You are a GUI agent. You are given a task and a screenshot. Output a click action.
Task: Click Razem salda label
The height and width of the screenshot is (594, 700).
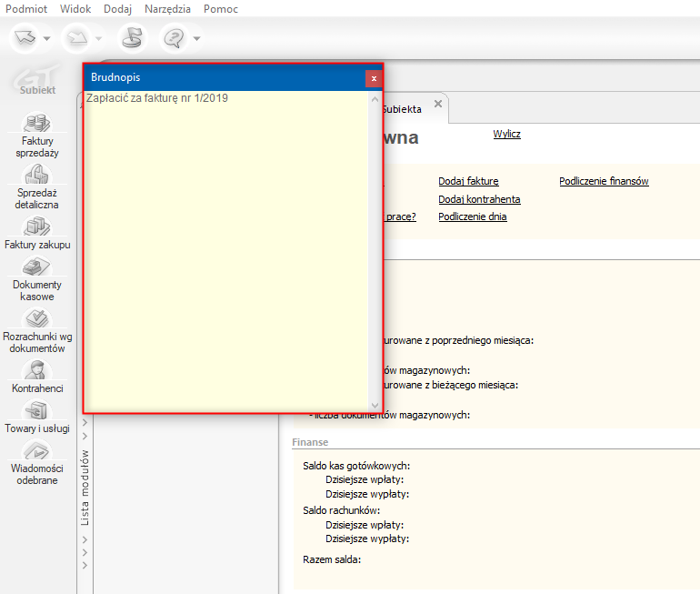click(331, 559)
